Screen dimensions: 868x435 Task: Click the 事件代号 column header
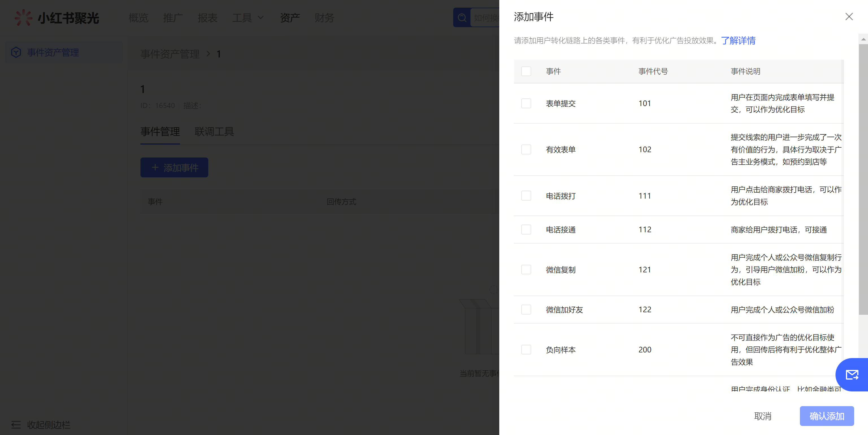point(653,71)
